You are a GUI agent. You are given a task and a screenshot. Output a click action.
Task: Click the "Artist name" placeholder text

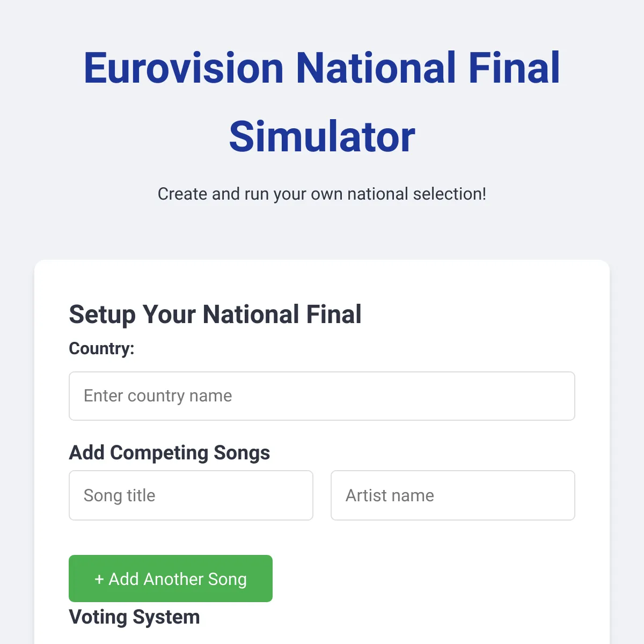[x=390, y=495]
